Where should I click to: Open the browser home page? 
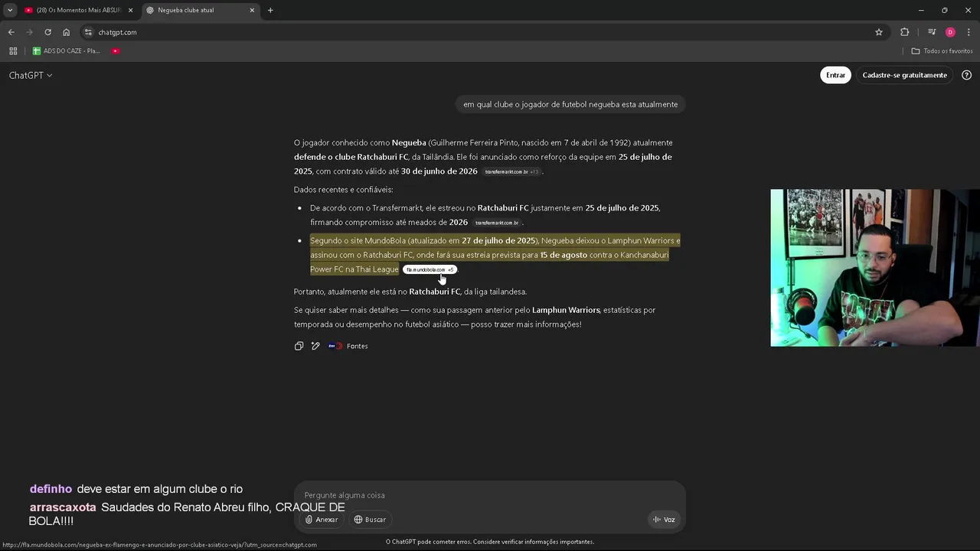66,32
